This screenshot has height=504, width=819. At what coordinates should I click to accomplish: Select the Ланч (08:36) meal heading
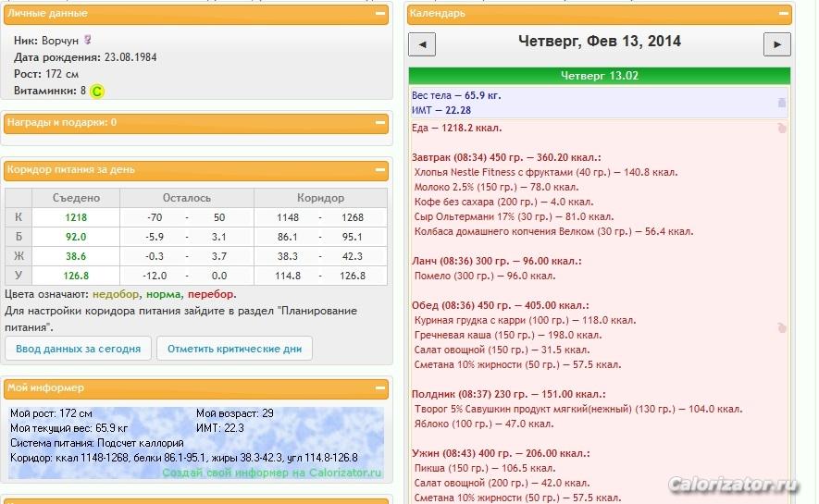[496, 261]
